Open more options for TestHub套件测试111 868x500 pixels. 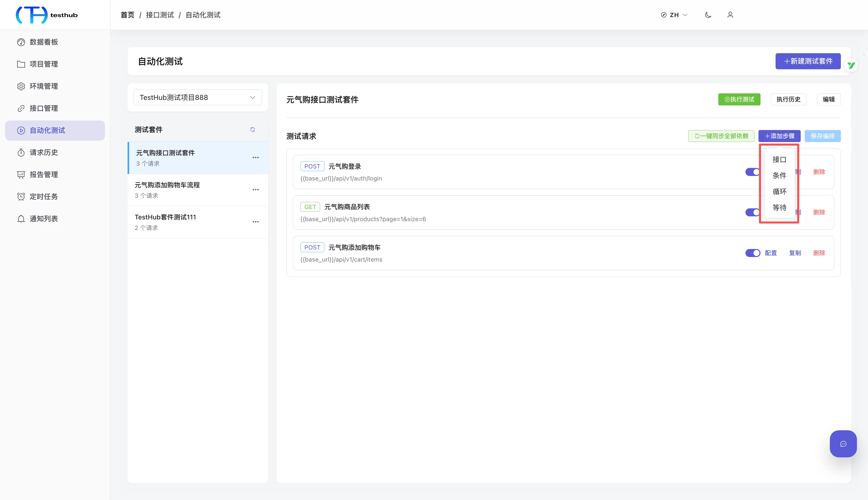coord(256,222)
